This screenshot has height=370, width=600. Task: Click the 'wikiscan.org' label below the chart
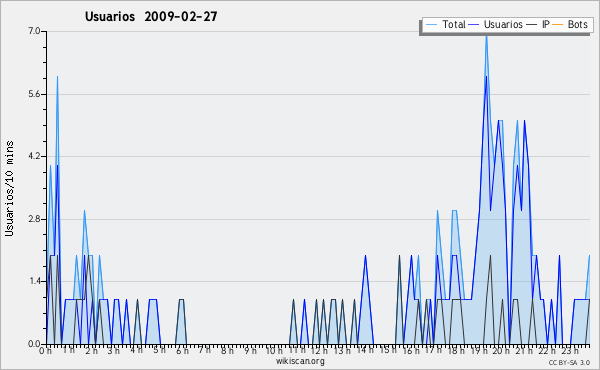[x=300, y=361]
